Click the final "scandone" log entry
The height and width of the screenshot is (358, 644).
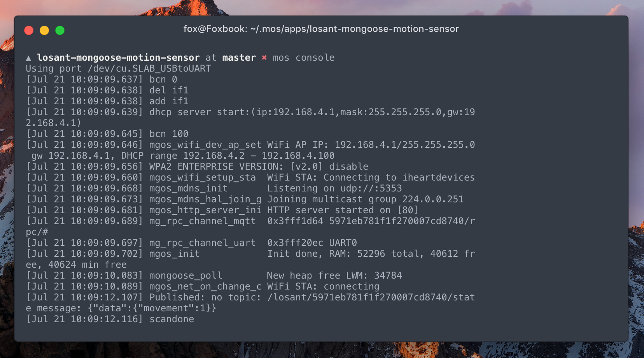coord(171,319)
